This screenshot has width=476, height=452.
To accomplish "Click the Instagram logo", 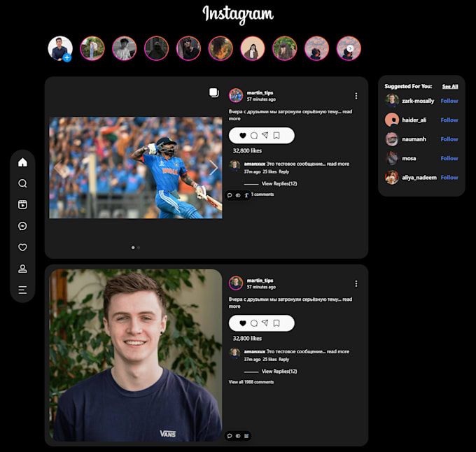I will pyautogui.click(x=238, y=14).
